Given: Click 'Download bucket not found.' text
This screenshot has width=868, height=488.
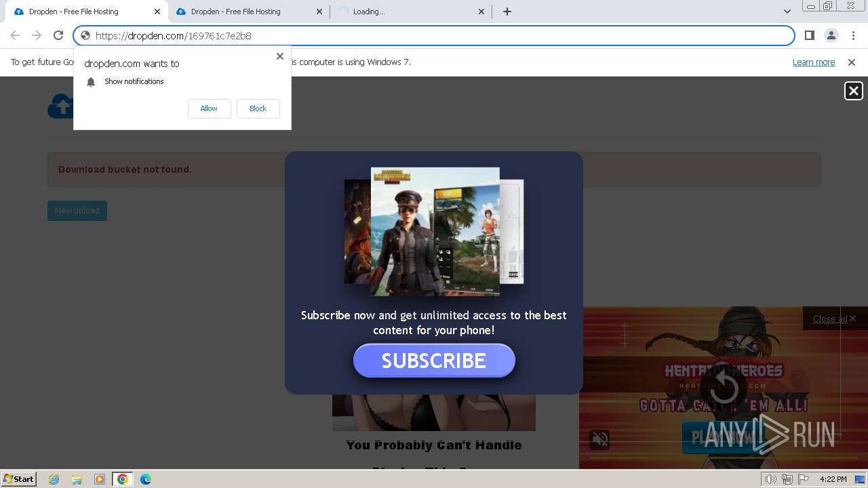Looking at the screenshot, I should (125, 169).
